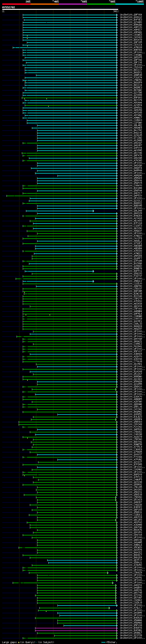Select the UniRef100_Q851P5 label
This screenshot has width=146, height=644.
[131, 58]
